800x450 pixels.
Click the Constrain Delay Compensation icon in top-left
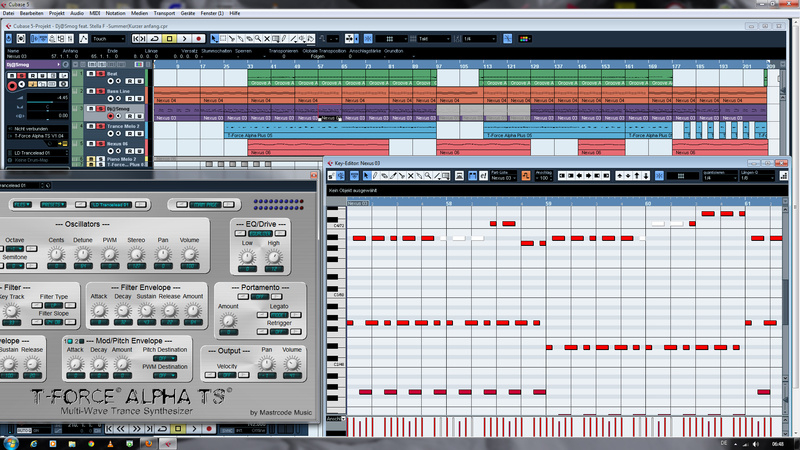(x=9, y=39)
